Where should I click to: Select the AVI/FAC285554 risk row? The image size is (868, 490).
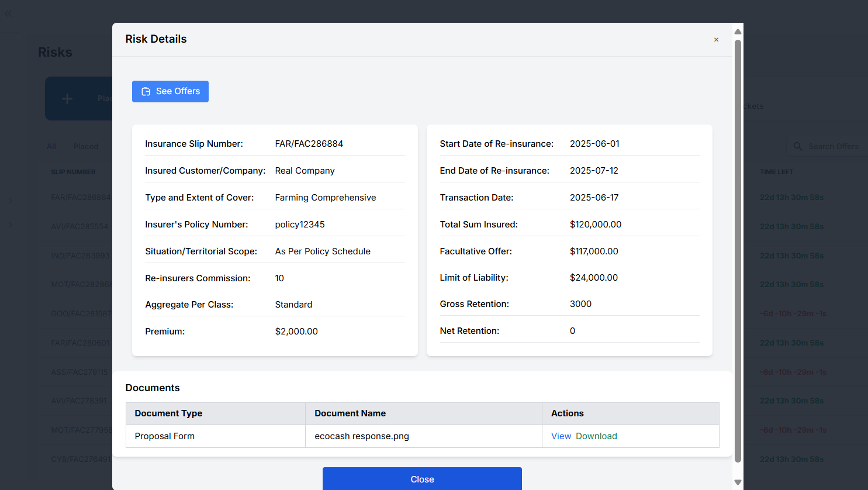79,226
